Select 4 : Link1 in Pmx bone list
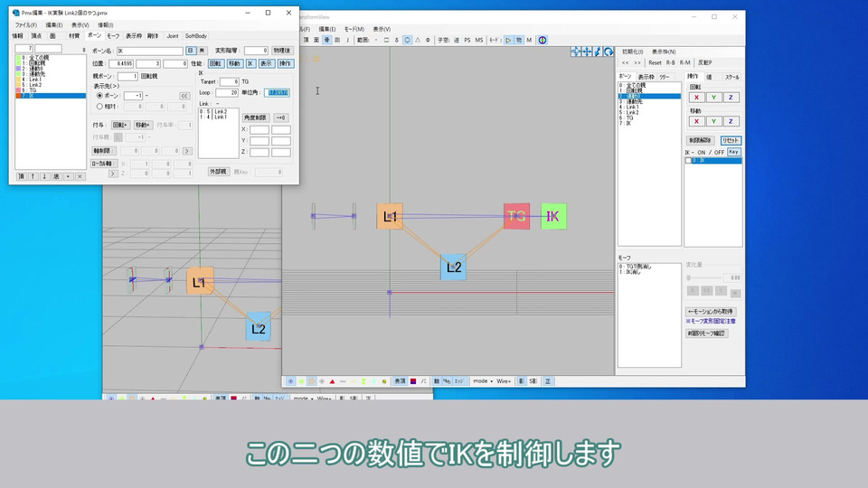The width and height of the screenshot is (868, 488). (x=50, y=80)
